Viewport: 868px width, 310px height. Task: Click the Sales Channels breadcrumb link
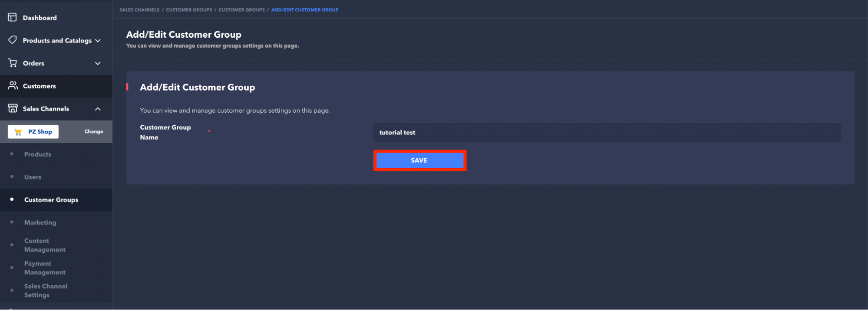(139, 10)
